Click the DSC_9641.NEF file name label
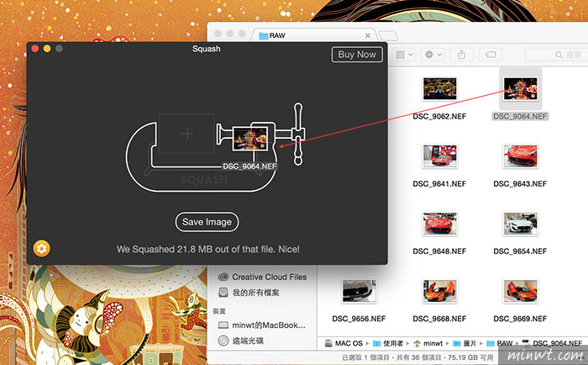 click(x=439, y=183)
